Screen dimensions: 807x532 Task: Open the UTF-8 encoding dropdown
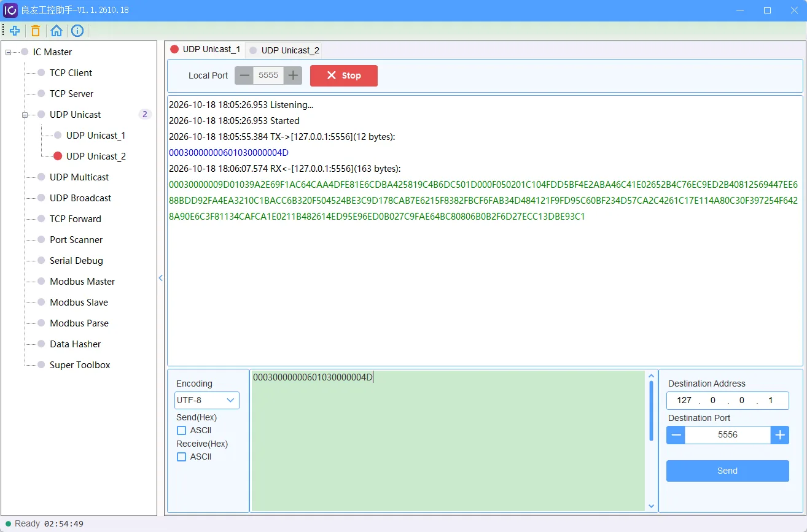[206, 400]
